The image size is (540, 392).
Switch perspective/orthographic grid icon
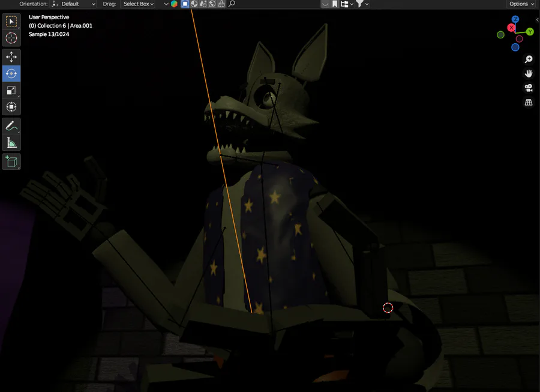pos(529,102)
